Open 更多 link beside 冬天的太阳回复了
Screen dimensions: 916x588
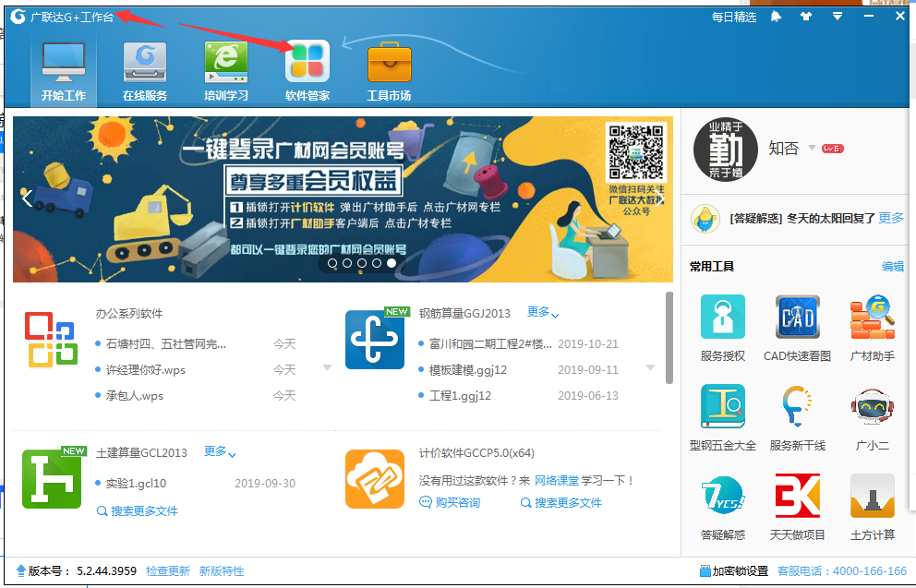(x=891, y=218)
